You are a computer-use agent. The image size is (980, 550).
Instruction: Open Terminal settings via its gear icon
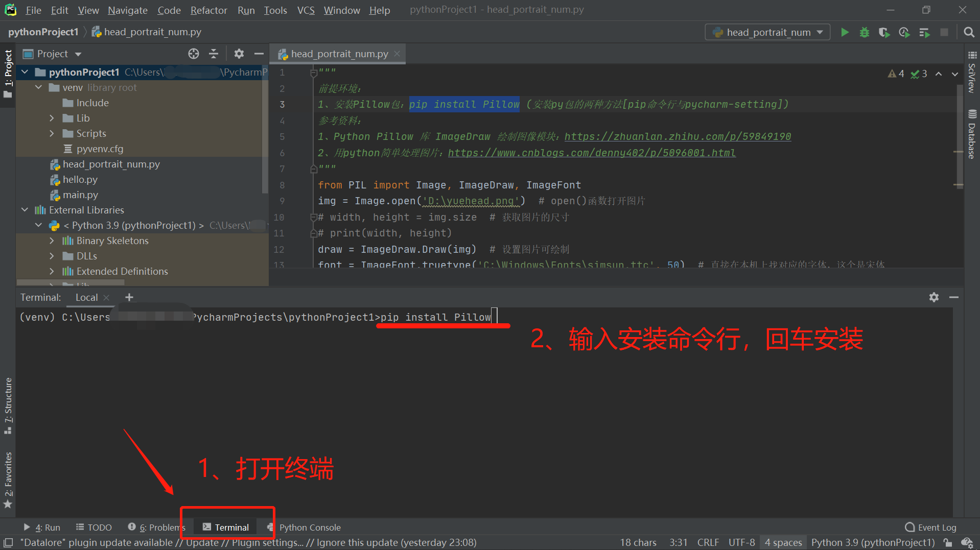[x=934, y=297]
